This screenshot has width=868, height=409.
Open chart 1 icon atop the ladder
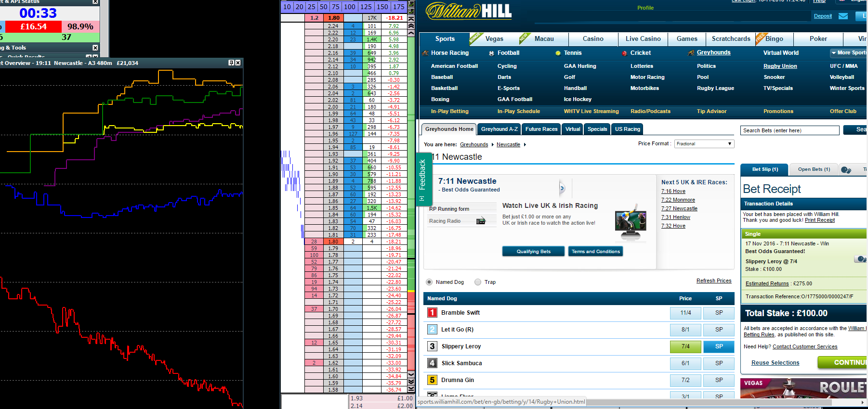coord(411,4)
